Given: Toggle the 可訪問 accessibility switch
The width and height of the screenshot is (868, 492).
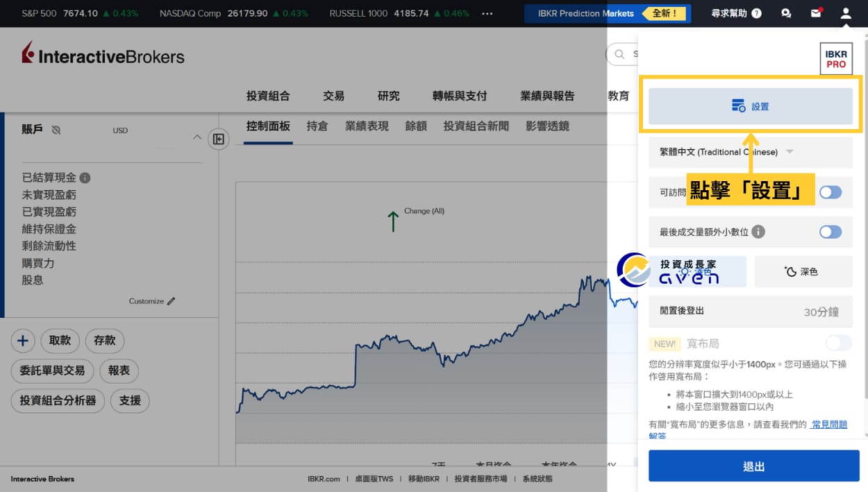Looking at the screenshot, I should pyautogui.click(x=831, y=192).
